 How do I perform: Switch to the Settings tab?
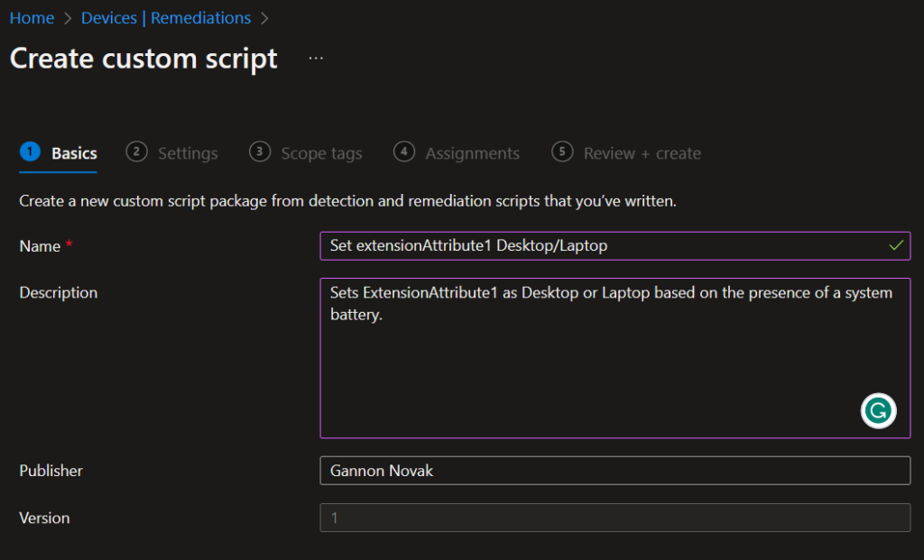pyautogui.click(x=188, y=153)
